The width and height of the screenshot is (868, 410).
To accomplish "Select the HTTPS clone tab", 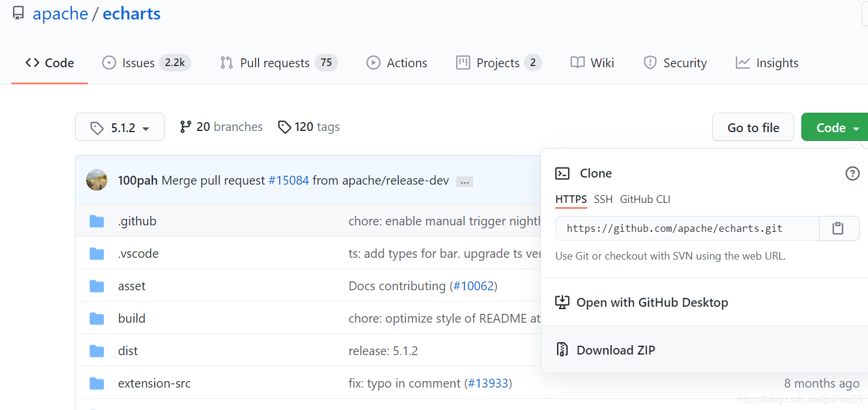I will click(571, 199).
